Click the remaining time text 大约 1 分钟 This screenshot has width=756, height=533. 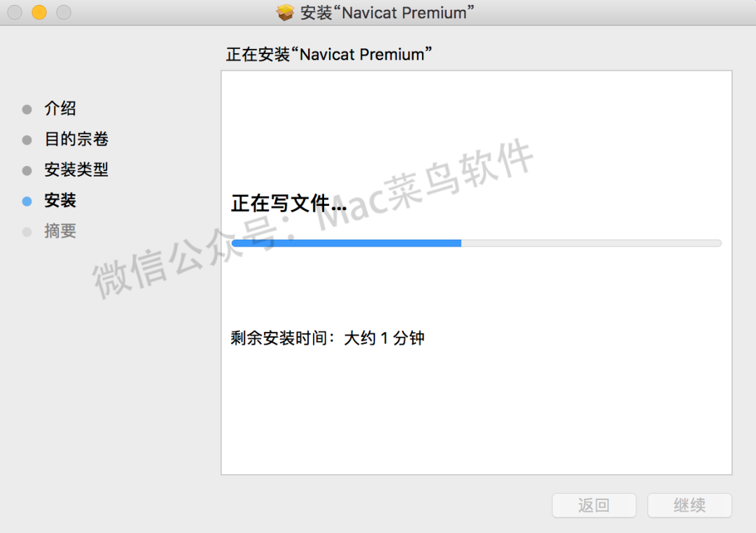(x=384, y=338)
